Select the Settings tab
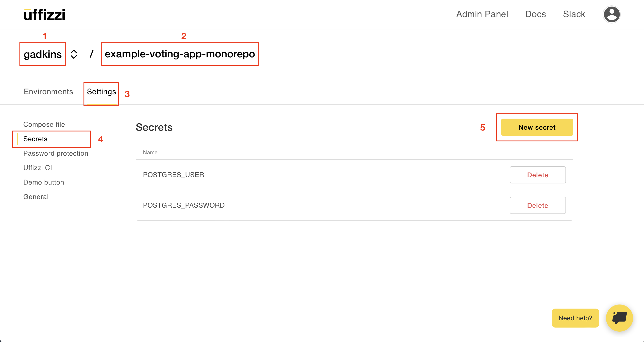 click(x=101, y=92)
